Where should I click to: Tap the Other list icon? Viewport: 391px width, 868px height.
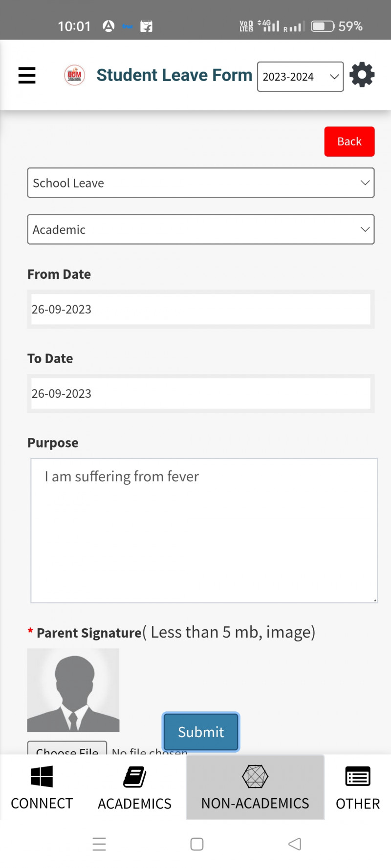pos(358,776)
